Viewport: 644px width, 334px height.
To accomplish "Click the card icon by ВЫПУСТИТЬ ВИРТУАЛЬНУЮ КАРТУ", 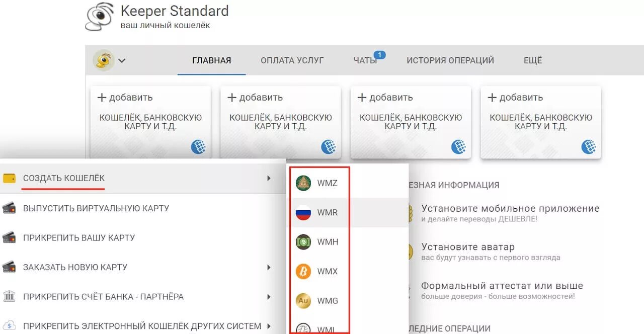I will 9,208.
